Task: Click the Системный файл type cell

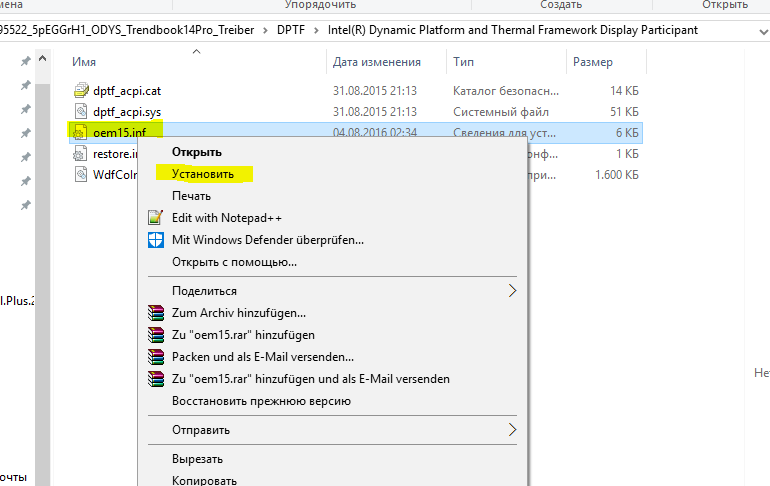Action: click(500, 112)
